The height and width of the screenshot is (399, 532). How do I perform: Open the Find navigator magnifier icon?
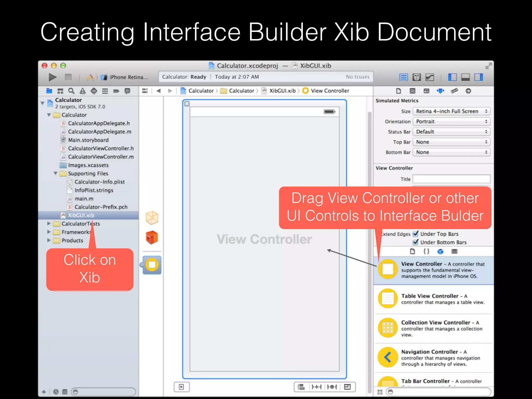71,91
